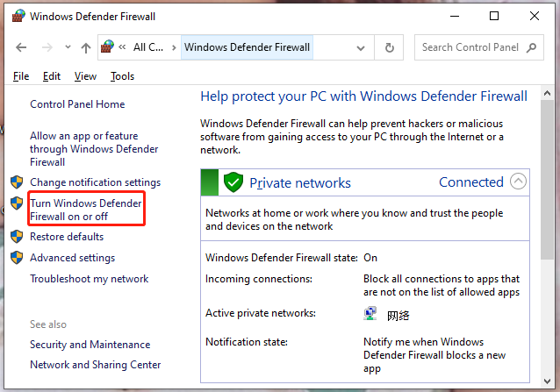Open Turn Windows Defender Firewall on or off
The width and height of the screenshot is (560, 392).
(x=84, y=210)
